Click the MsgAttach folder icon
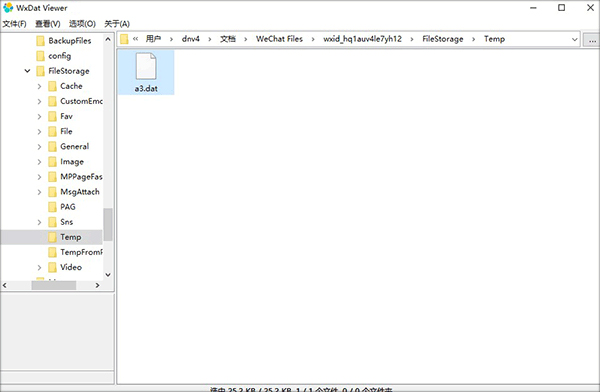The image size is (600, 392). (x=52, y=192)
